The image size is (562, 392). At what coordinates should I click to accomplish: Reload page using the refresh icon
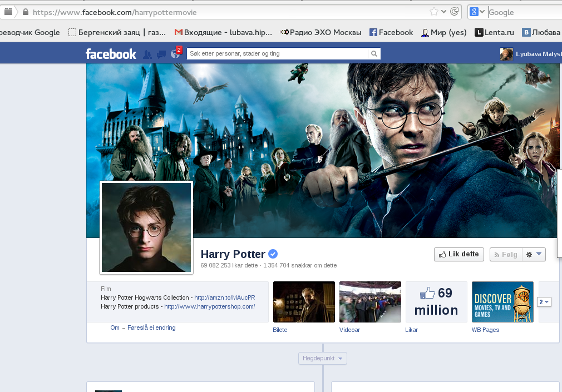(x=455, y=12)
